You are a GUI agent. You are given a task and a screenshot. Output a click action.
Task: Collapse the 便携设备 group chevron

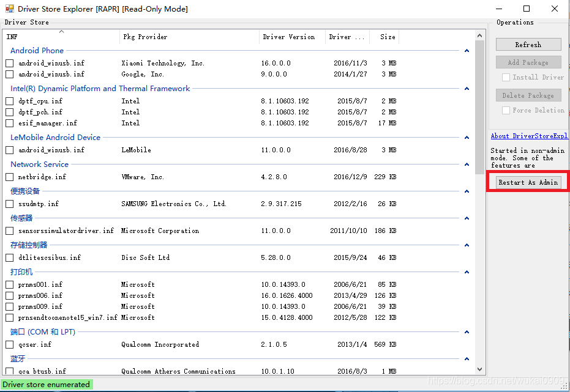coord(467,191)
